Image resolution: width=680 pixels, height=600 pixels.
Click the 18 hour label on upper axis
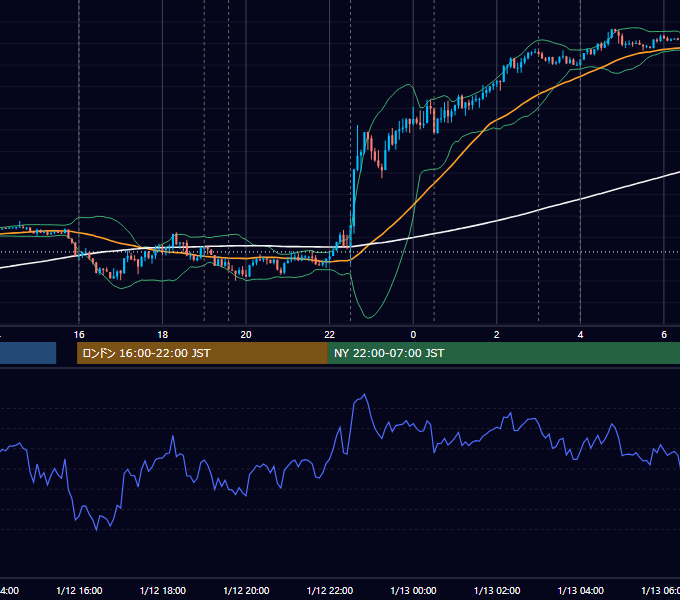(x=162, y=334)
